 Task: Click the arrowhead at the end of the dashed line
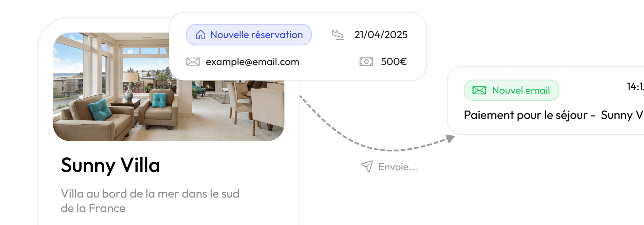point(450,138)
